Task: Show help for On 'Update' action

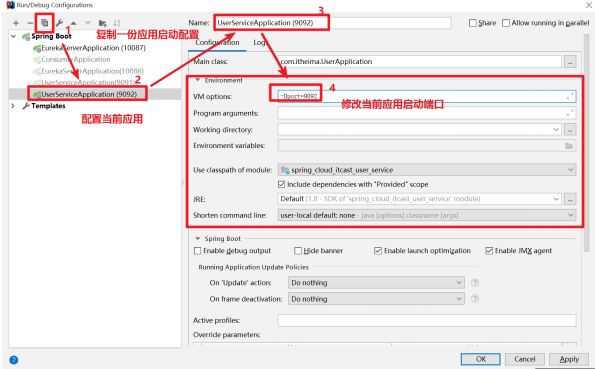Action: 475,283
